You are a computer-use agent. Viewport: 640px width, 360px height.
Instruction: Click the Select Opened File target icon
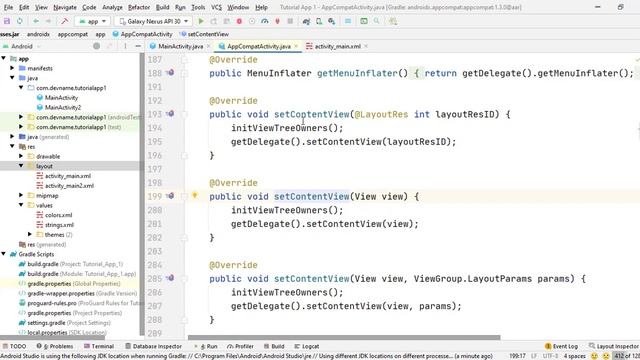click(96, 46)
